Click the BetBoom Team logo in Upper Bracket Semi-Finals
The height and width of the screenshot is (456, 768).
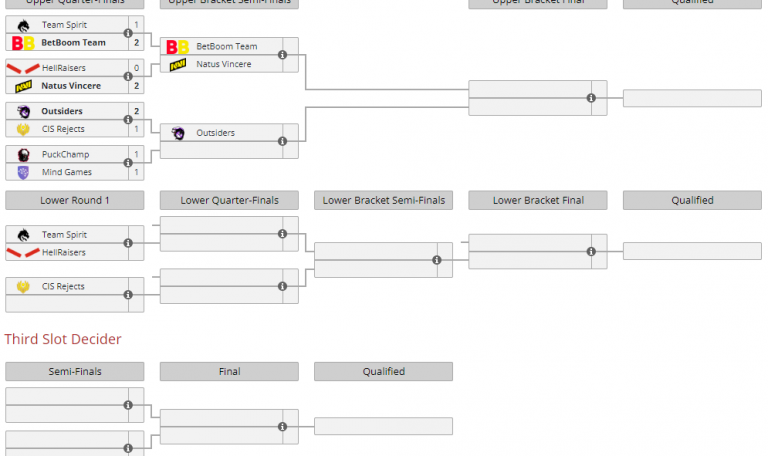(x=176, y=47)
